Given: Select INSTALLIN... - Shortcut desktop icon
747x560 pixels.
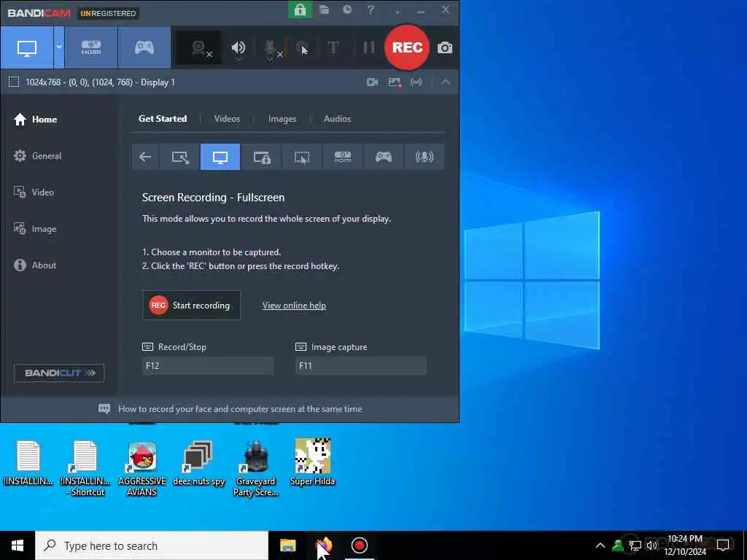Looking at the screenshot, I should tap(85, 469).
